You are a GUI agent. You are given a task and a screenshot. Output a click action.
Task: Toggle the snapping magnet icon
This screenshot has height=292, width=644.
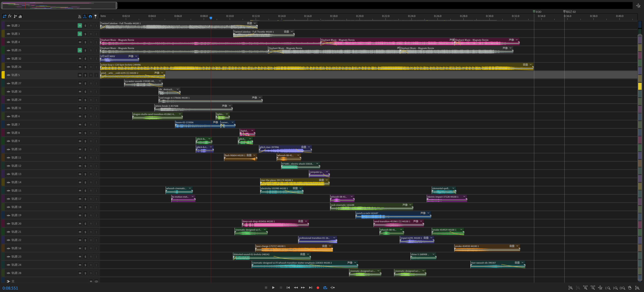coord(90,17)
